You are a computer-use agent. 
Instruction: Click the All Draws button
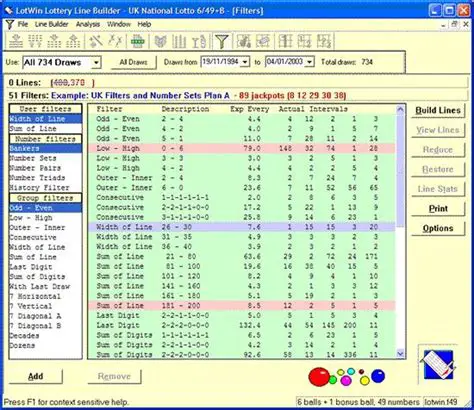coord(133,62)
